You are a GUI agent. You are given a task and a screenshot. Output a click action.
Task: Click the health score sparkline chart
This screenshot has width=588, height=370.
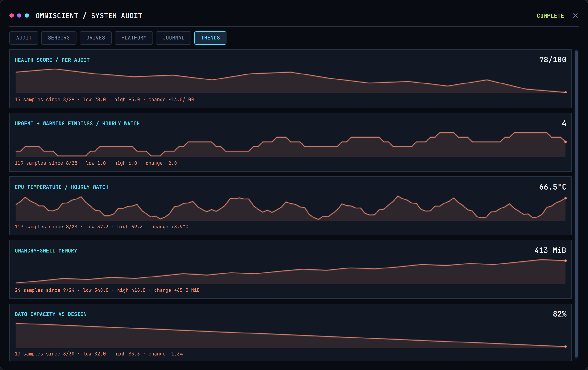(291, 81)
